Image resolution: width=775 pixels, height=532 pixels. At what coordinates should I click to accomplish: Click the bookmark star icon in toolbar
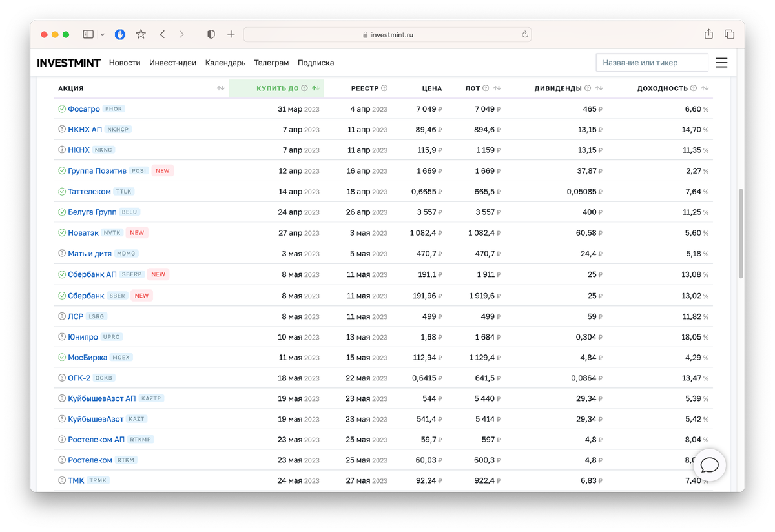tap(141, 34)
